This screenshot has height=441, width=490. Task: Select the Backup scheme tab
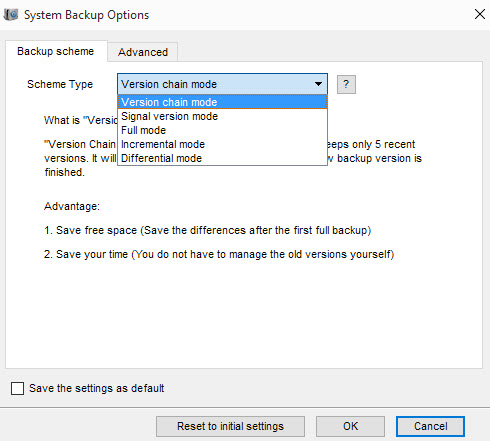click(x=56, y=51)
